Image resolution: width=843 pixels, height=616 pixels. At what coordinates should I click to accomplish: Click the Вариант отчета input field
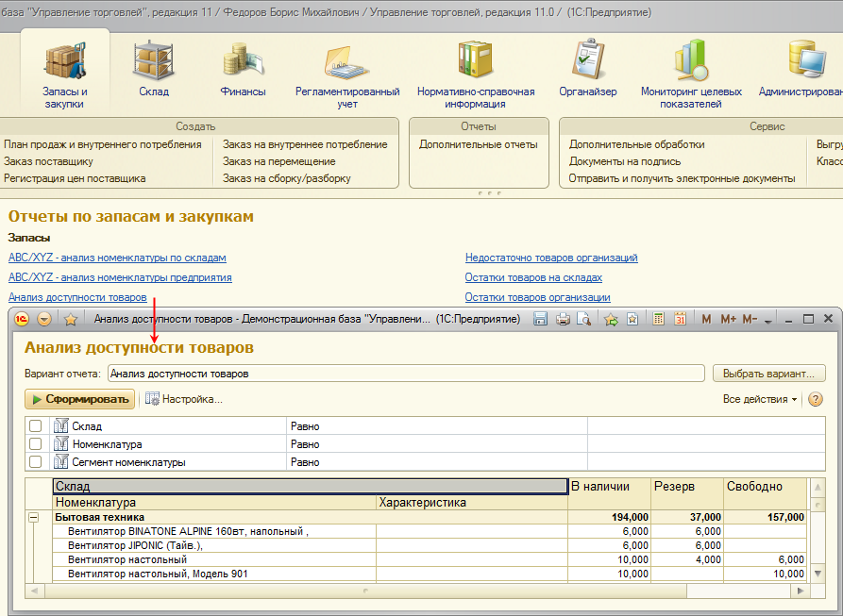coord(406,374)
